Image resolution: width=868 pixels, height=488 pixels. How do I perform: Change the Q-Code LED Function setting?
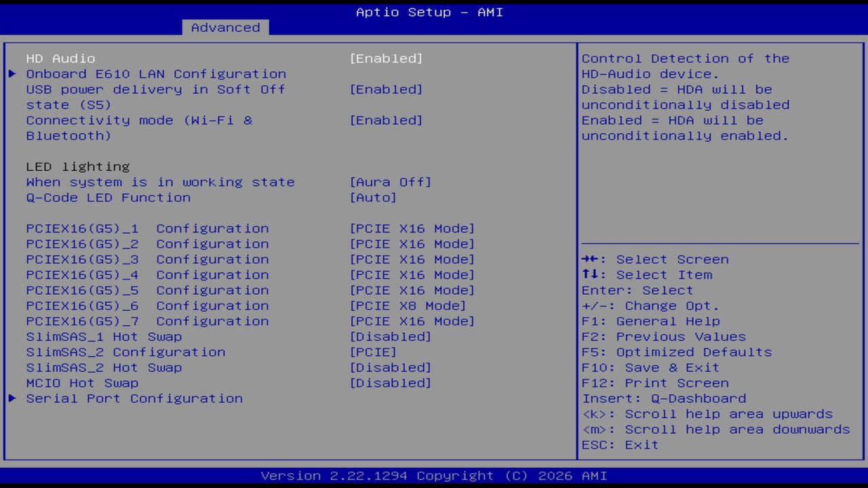click(x=373, y=197)
